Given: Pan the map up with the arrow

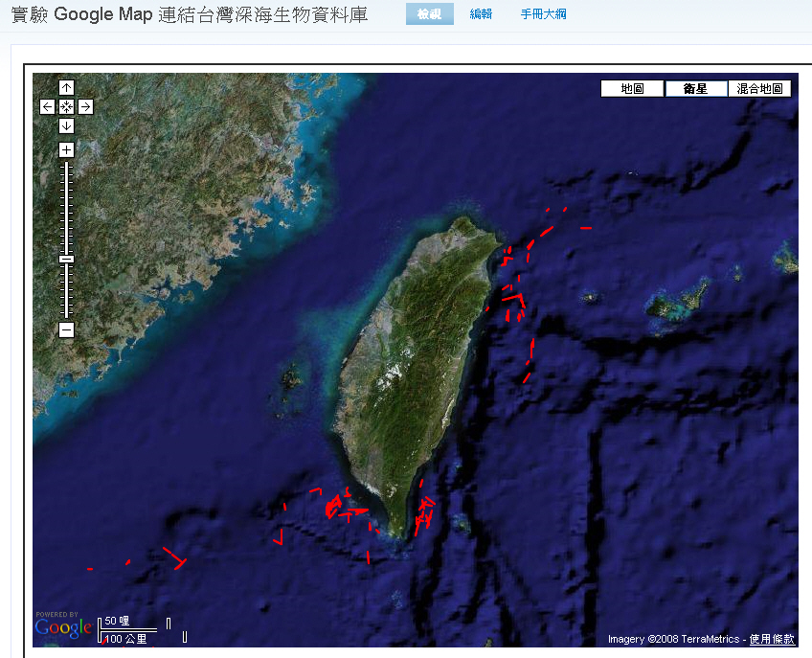Looking at the screenshot, I should (x=66, y=88).
